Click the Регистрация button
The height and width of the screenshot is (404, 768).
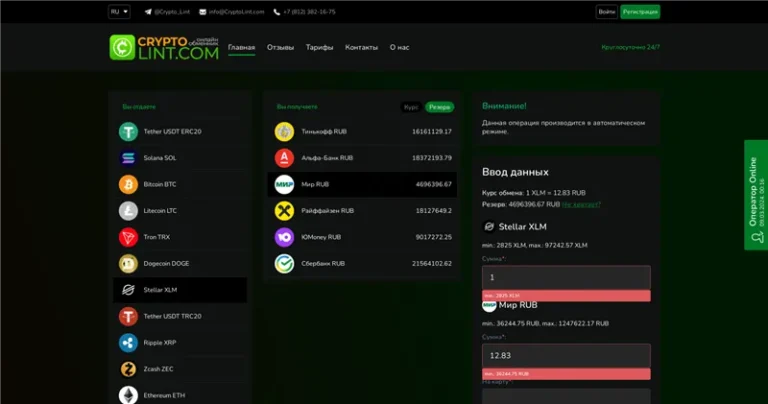point(640,12)
